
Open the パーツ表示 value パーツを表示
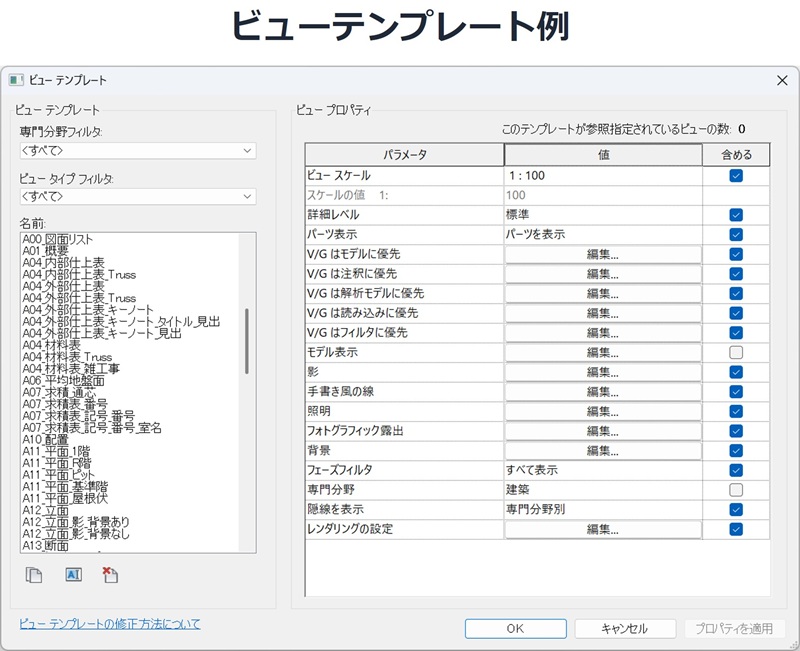[603, 235]
